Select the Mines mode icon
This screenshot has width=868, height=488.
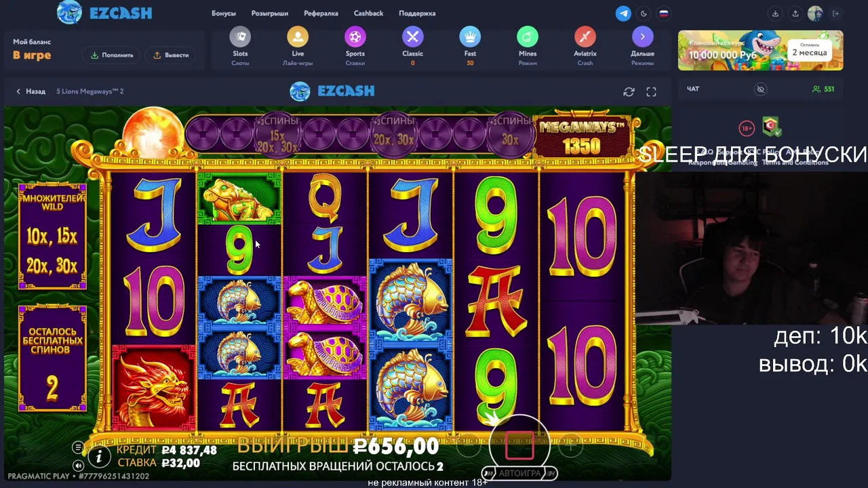[x=528, y=46]
